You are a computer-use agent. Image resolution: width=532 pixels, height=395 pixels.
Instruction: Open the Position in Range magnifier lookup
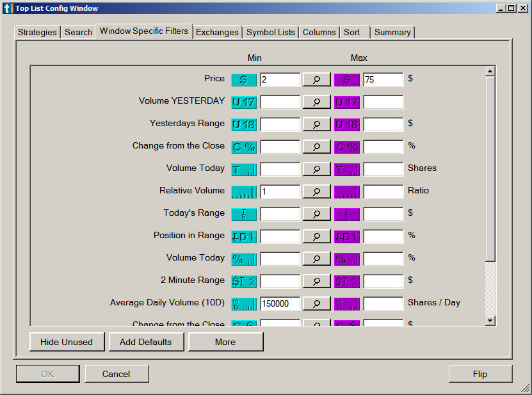point(316,236)
